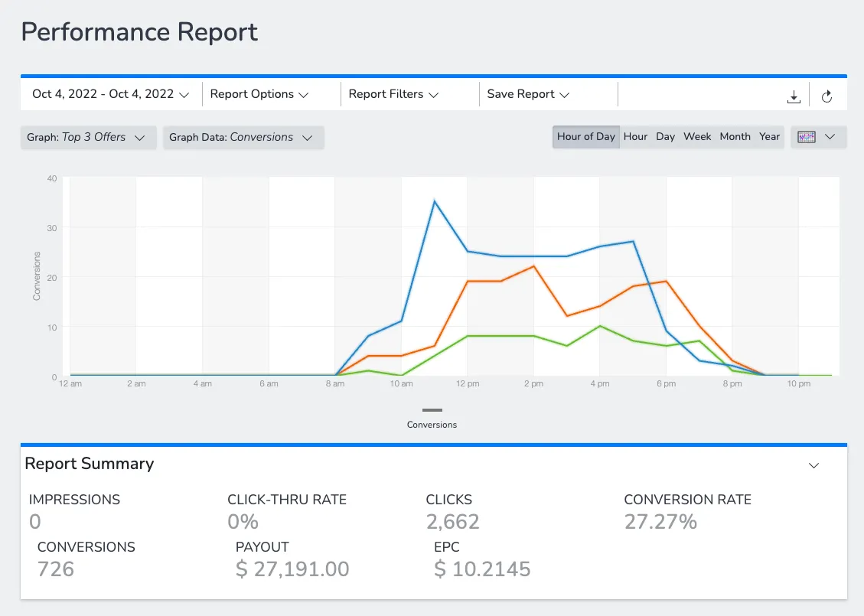Click the refresh report icon

click(x=827, y=97)
